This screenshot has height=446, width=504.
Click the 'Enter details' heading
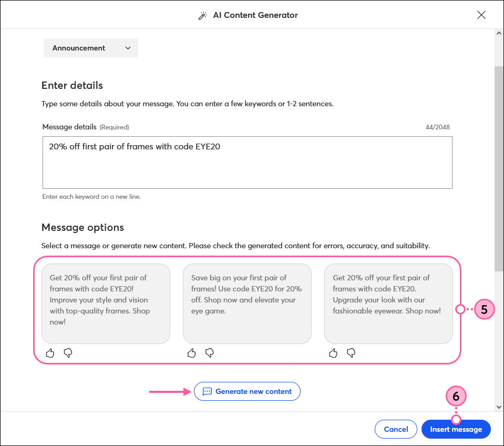73,86
